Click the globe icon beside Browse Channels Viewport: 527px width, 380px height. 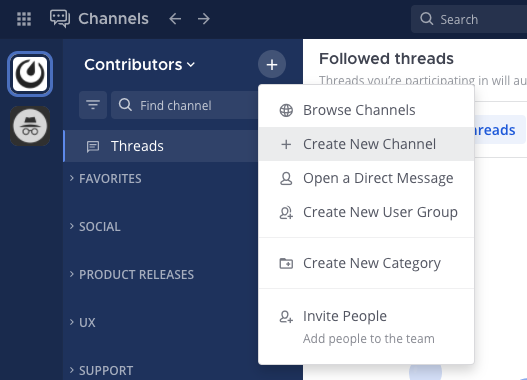(286, 110)
